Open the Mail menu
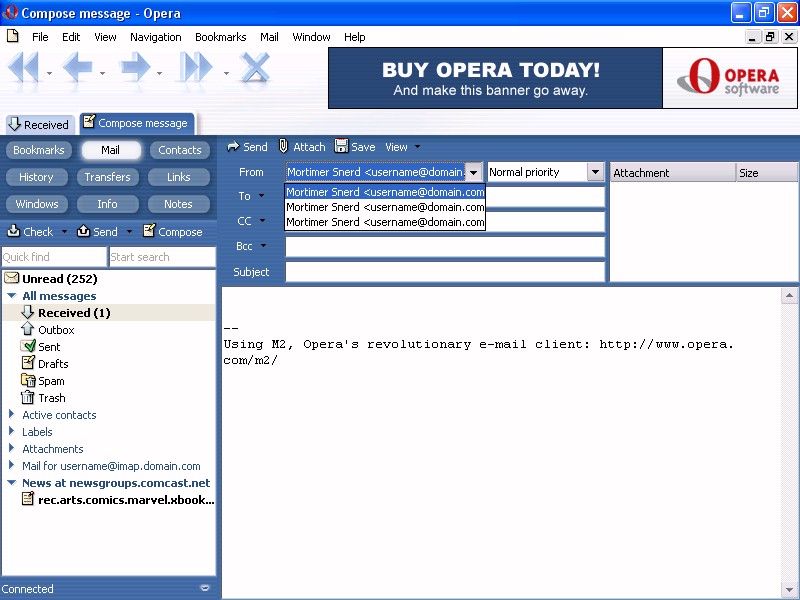The height and width of the screenshot is (600, 800). [269, 37]
